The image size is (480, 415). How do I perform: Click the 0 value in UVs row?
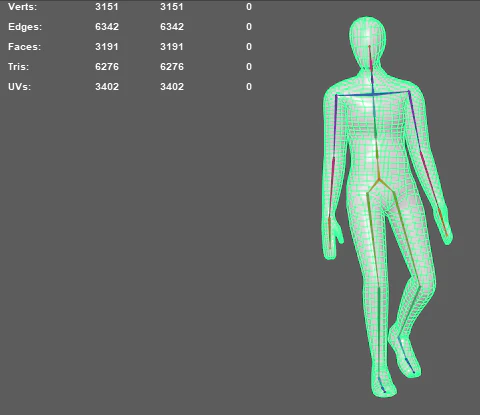(249, 87)
